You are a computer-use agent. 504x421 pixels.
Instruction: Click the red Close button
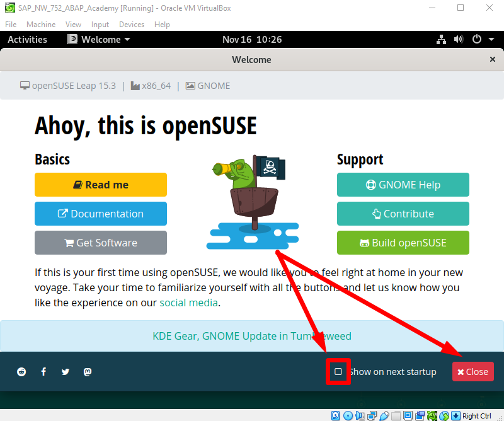[x=473, y=371]
